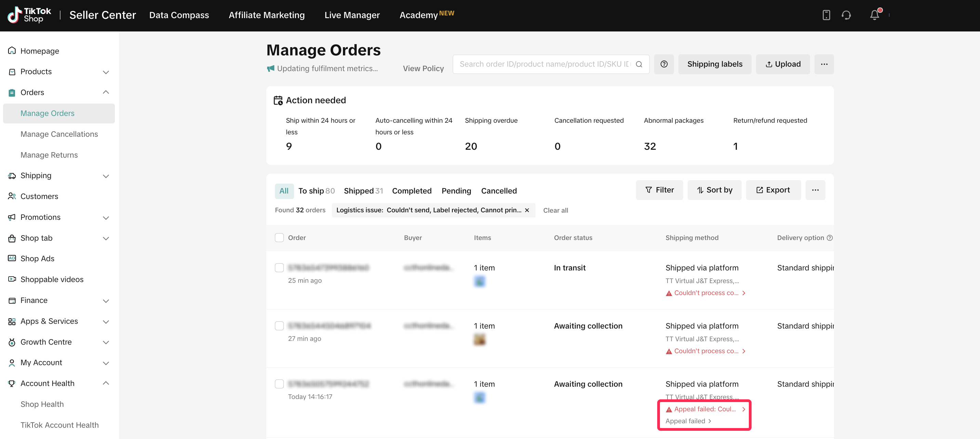This screenshot has height=439, width=980.
Task: Select the checkbox for the In transit order
Action: point(279,267)
